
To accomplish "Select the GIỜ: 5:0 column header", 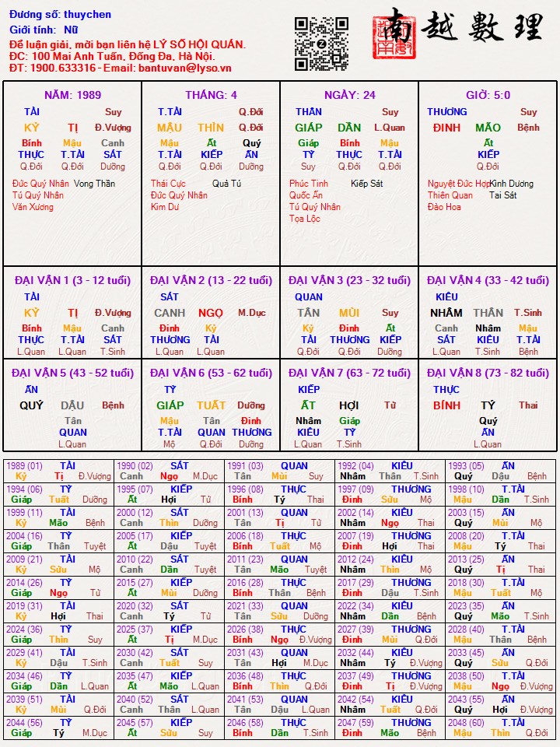I will click(x=488, y=95).
